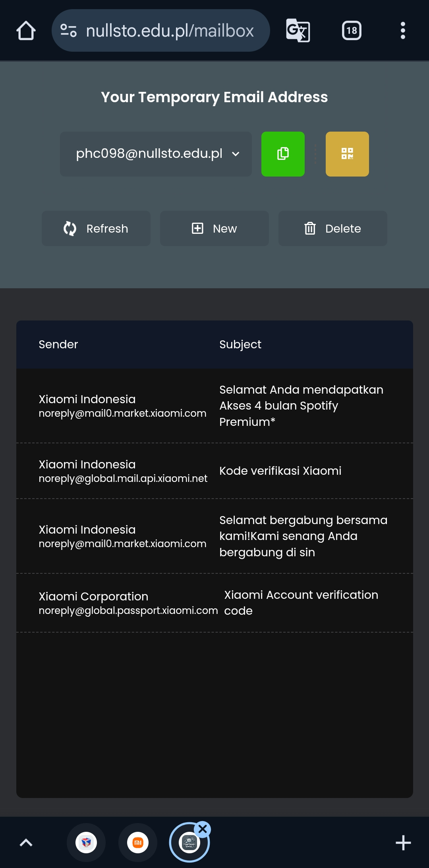
Task: Open the browser three-dot menu
Action: click(403, 31)
